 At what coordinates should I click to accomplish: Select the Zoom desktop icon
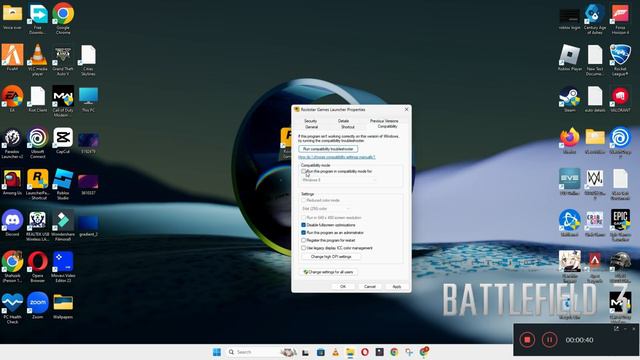point(38,305)
